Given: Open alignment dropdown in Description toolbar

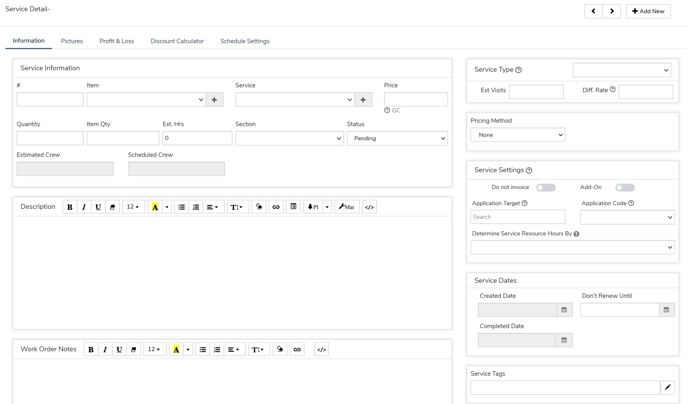Looking at the screenshot, I should (x=213, y=207).
